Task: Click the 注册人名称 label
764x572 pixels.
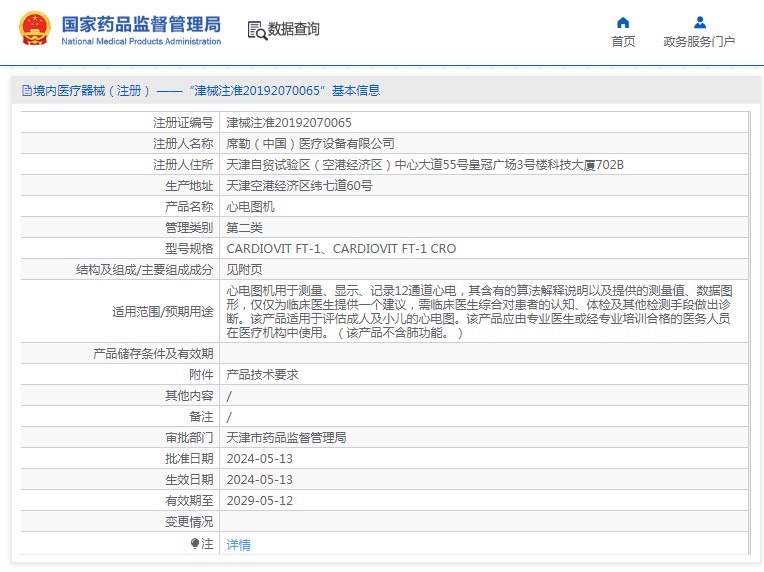Action: [183, 144]
